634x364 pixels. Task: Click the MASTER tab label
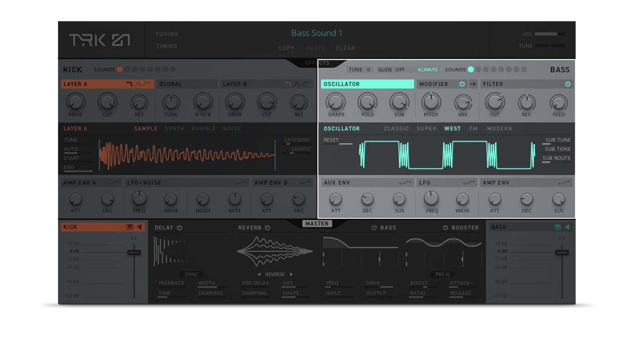tap(317, 224)
